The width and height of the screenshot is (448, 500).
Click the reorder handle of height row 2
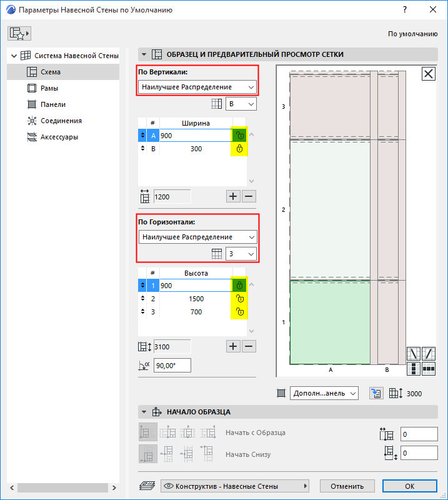142,299
